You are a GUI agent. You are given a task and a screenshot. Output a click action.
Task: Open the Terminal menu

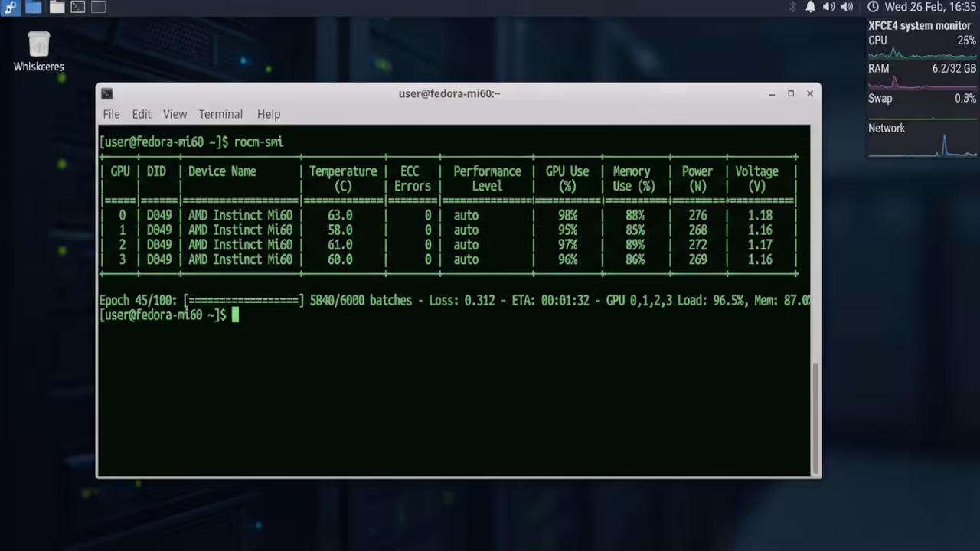pyautogui.click(x=220, y=114)
